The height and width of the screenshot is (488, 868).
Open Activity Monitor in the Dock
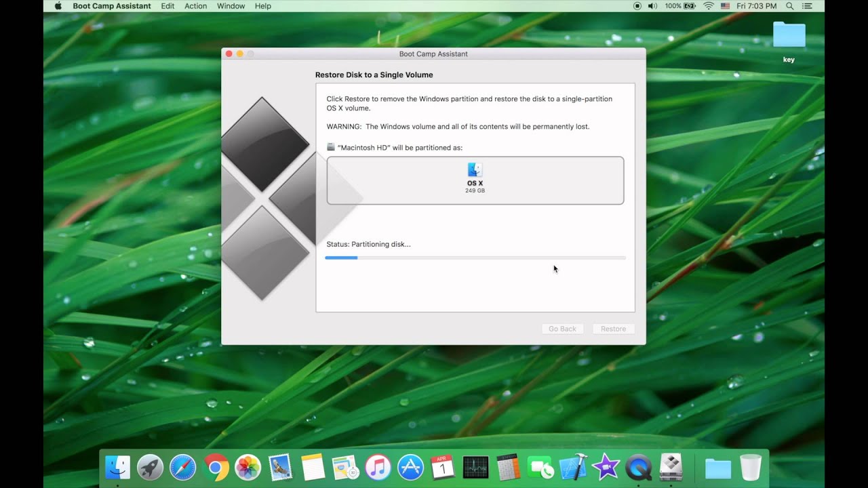point(475,468)
